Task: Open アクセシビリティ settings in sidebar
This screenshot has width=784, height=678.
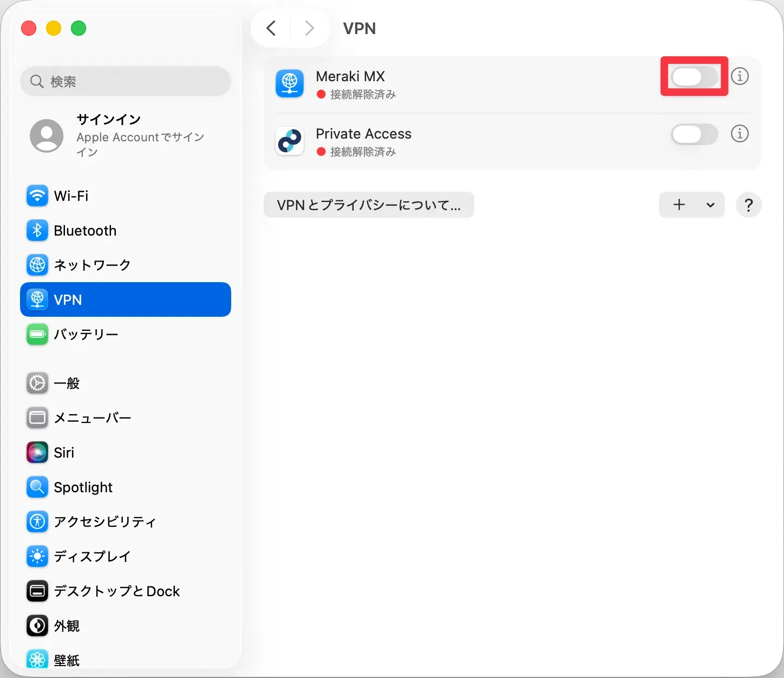Action: (104, 521)
